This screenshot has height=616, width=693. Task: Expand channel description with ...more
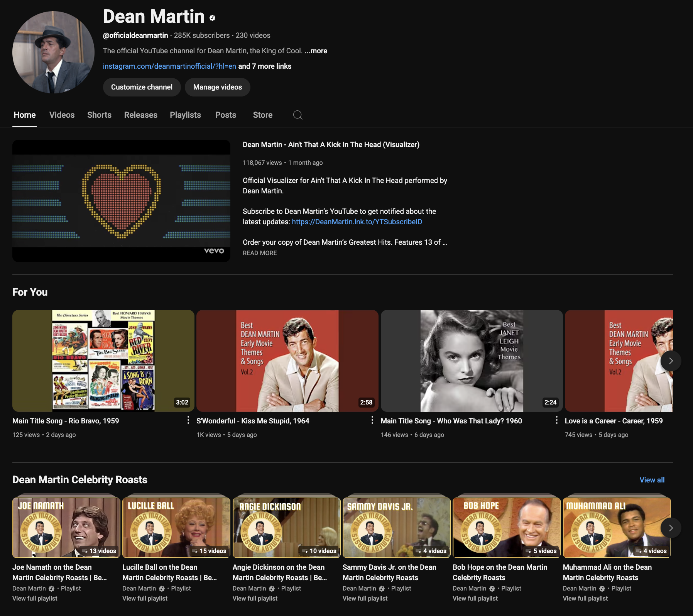pos(316,51)
